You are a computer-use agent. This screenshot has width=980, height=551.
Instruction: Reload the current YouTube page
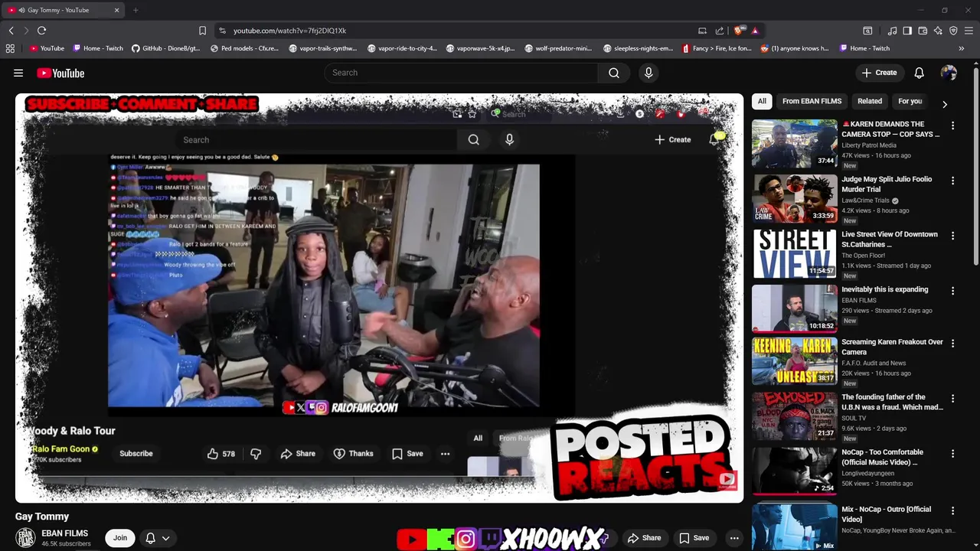click(41, 31)
